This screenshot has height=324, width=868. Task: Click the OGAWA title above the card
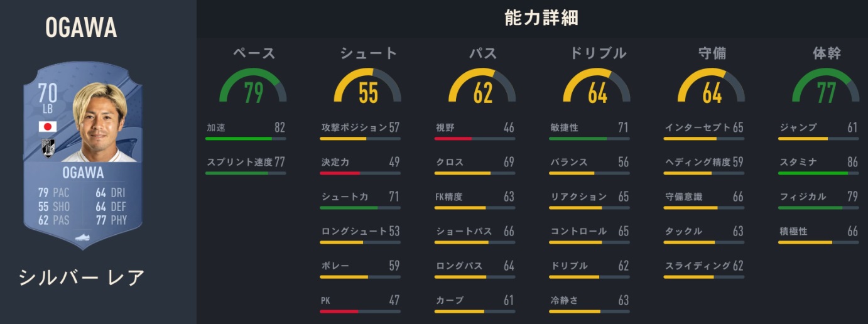82,28
